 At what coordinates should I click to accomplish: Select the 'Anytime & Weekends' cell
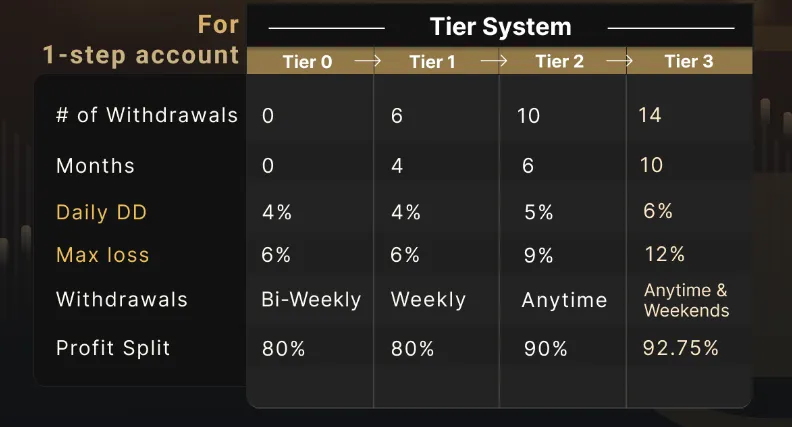point(686,300)
